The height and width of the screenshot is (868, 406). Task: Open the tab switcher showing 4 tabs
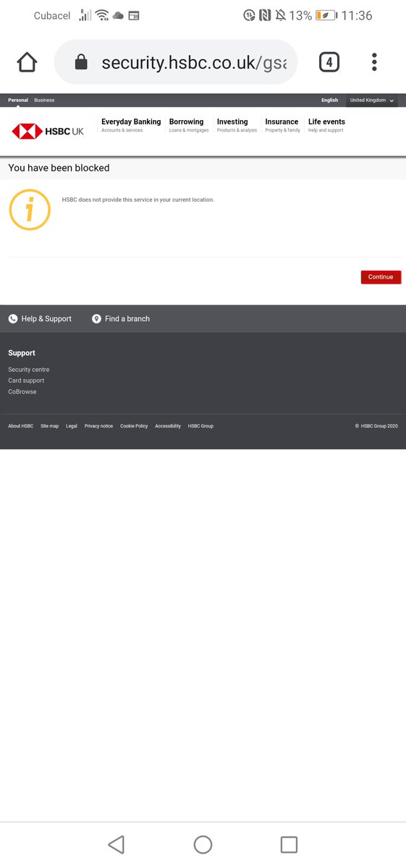click(x=329, y=62)
